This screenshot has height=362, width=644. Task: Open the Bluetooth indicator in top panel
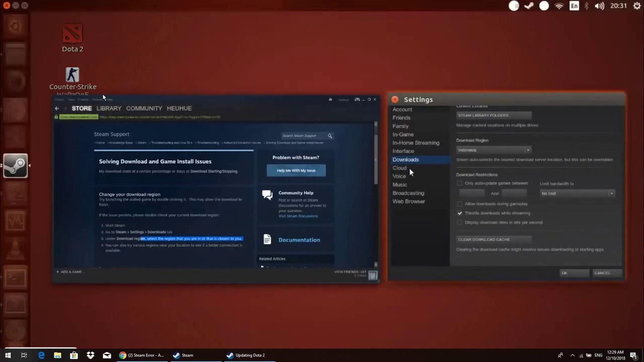click(587, 6)
